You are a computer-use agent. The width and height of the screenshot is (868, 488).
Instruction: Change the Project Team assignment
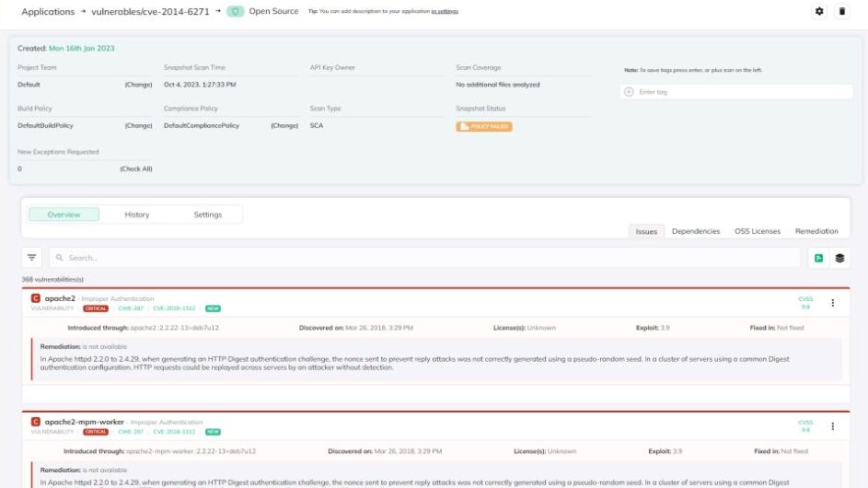(x=138, y=85)
